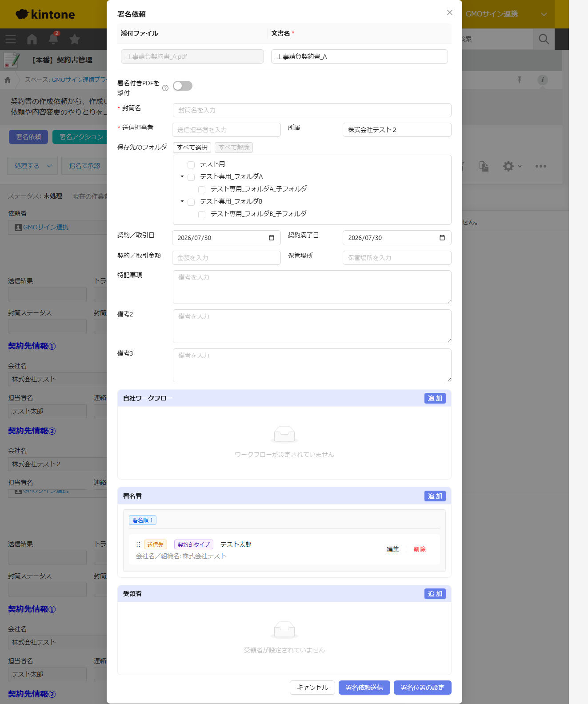Screen dimensions: 588x704
Task: Click the help icon beside 署名付きPDFを添付
Action: click(165, 88)
